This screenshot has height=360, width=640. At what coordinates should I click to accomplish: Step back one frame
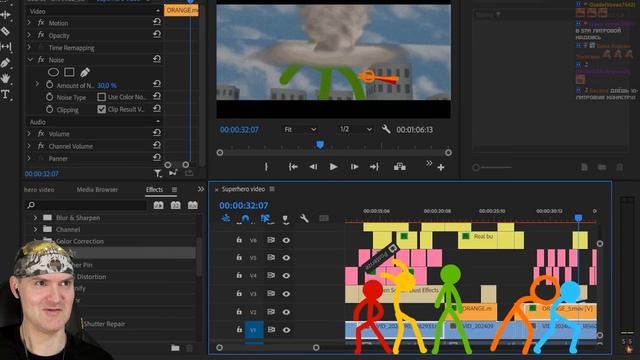[x=313, y=167]
